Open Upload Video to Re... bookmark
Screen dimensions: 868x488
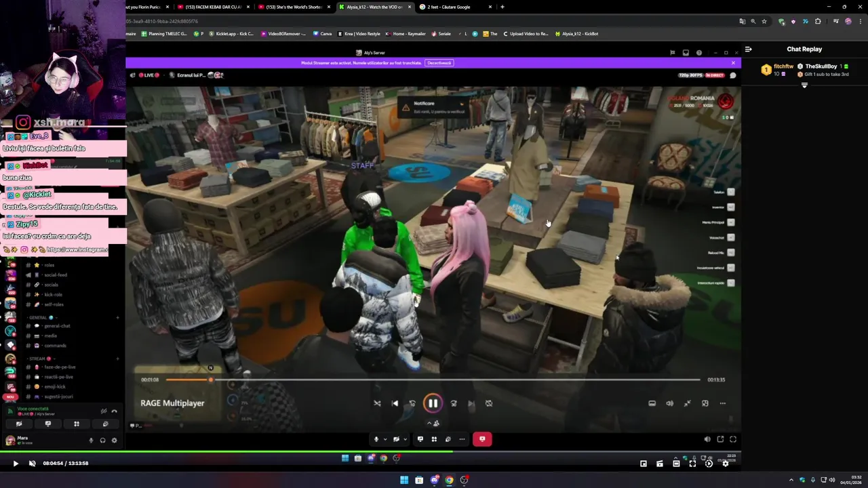tap(526, 33)
